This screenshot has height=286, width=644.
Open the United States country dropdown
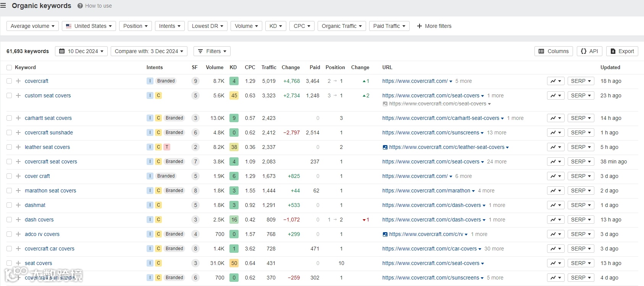89,26
